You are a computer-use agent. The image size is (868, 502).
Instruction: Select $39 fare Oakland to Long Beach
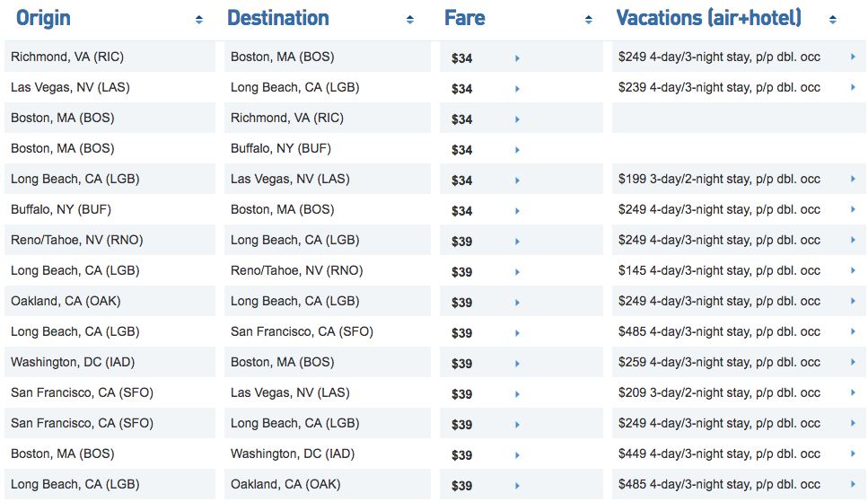pos(462,303)
